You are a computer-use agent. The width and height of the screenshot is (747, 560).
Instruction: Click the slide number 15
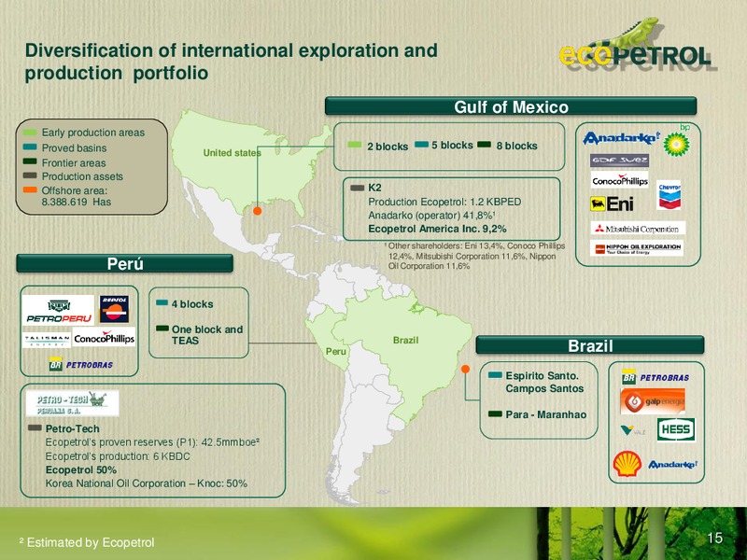click(715, 539)
